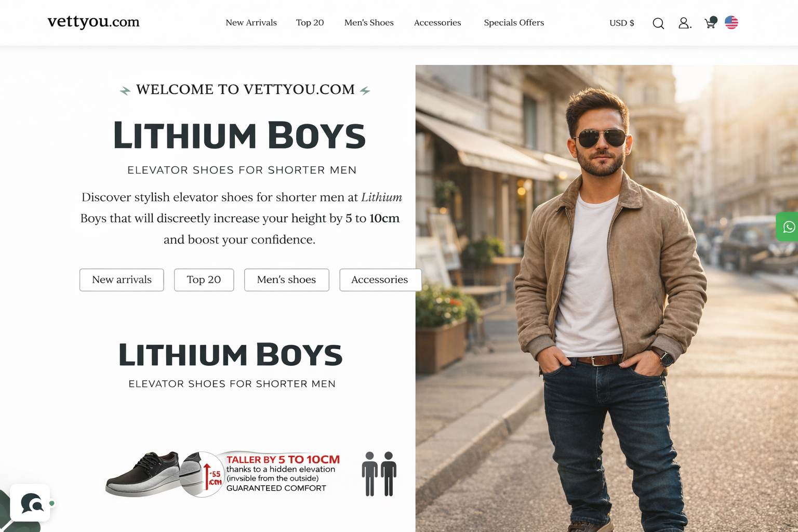The image size is (798, 532).
Task: Open the green WhatsApp contact button
Action: click(787, 227)
